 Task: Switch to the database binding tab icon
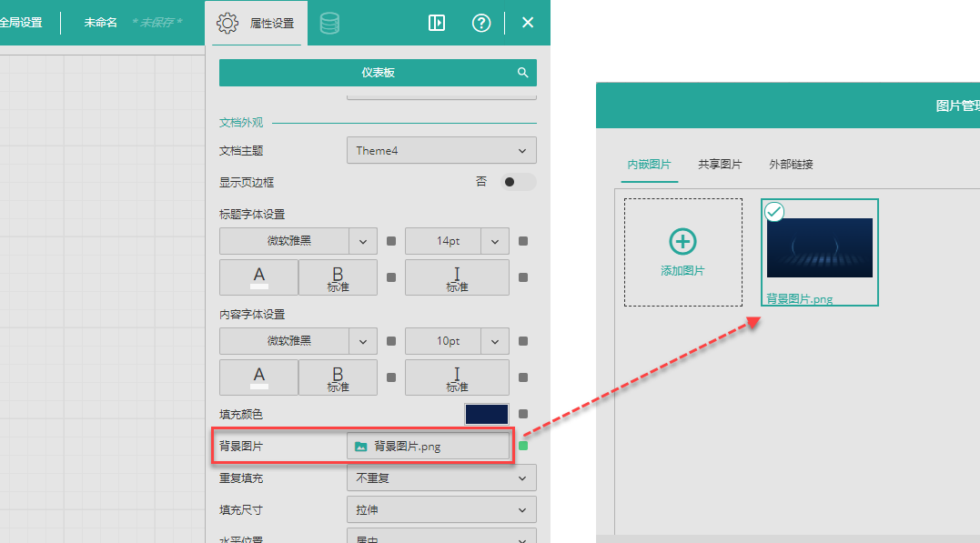[x=329, y=23]
